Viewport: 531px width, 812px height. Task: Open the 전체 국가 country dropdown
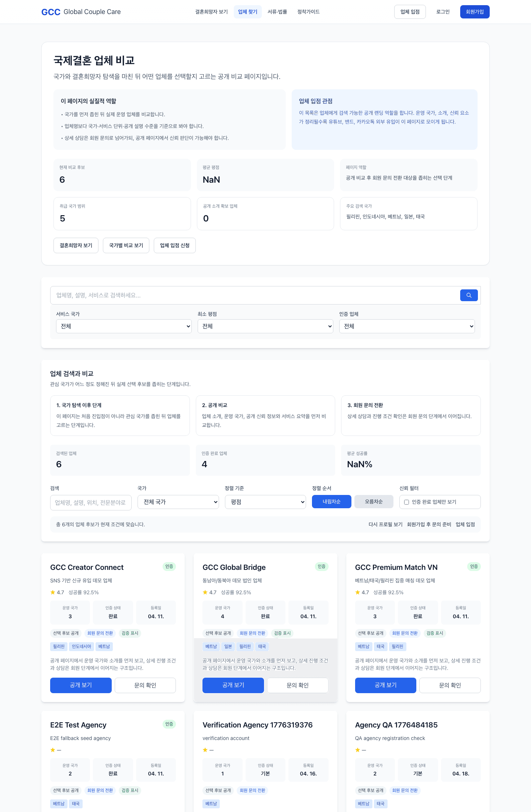point(178,502)
